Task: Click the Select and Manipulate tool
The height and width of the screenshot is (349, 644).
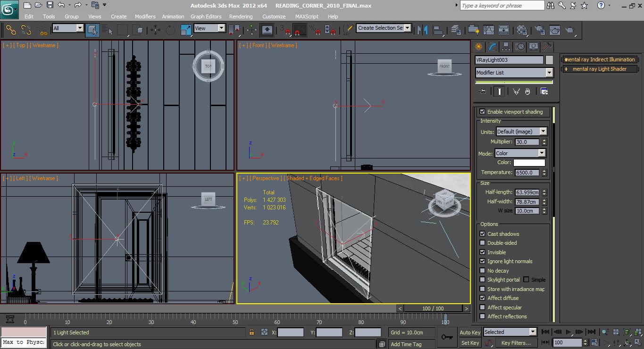Action: [252, 30]
